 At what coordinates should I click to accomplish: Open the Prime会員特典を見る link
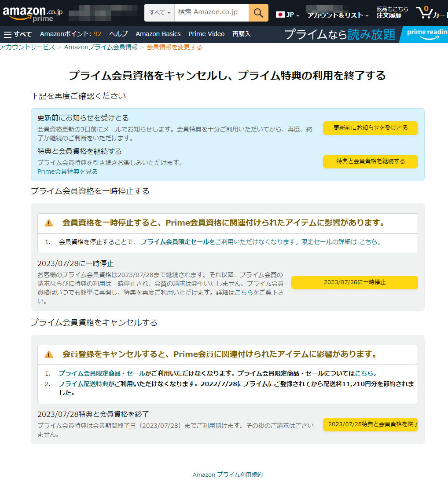[x=67, y=172]
